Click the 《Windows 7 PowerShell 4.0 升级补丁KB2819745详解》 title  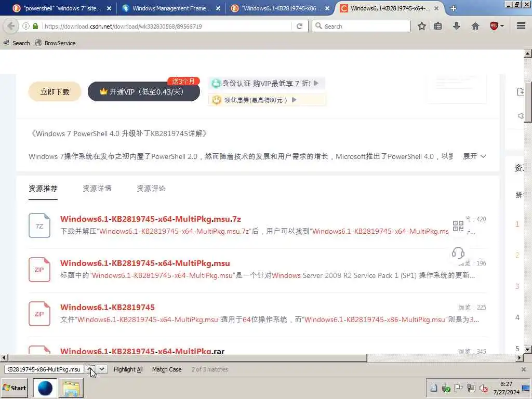[118, 134]
